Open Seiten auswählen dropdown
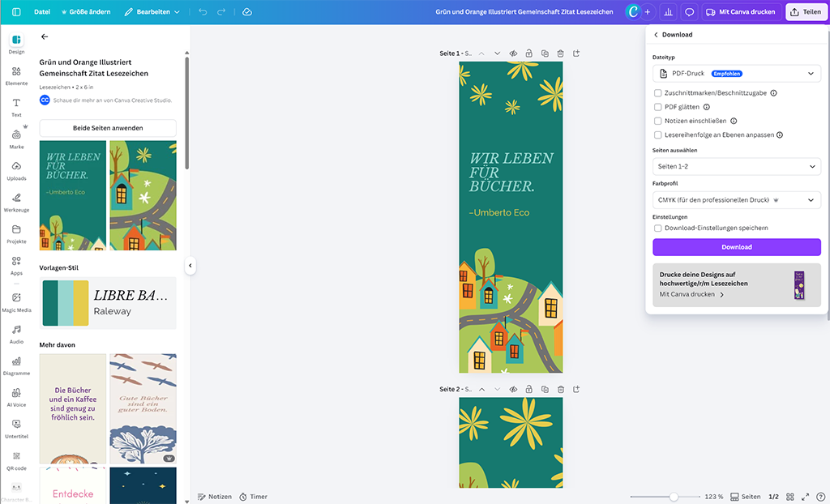Viewport: 830px width, 504px height. [736, 166]
